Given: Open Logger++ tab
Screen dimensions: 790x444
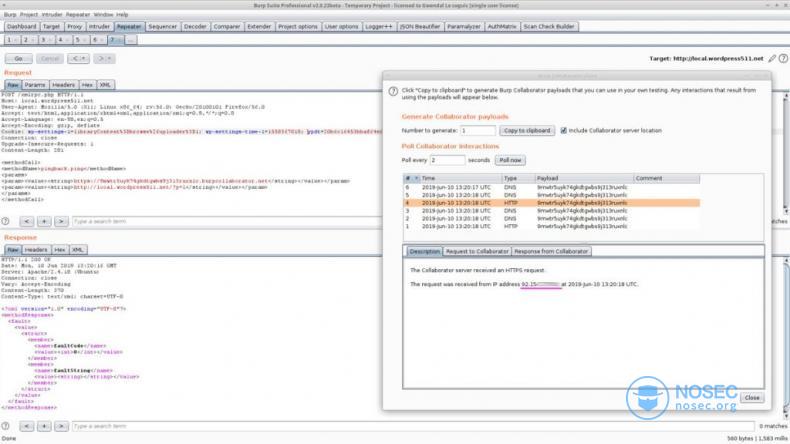Looking at the screenshot, I should 378,26.
